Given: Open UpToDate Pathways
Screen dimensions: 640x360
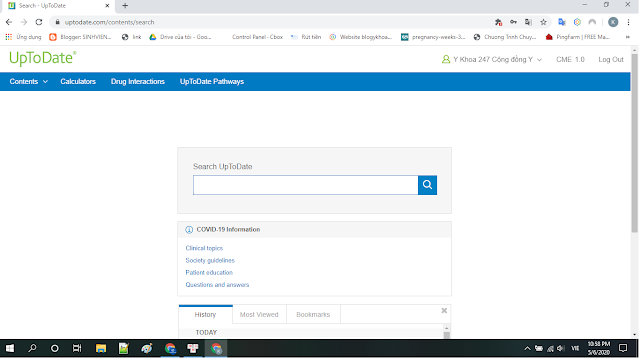Looking at the screenshot, I should pos(212,82).
